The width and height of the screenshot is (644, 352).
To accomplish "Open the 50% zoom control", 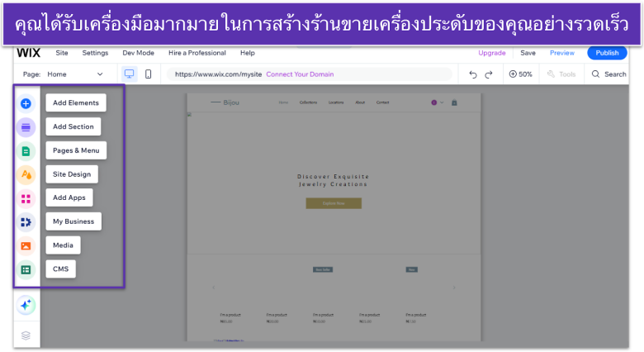I will (520, 74).
